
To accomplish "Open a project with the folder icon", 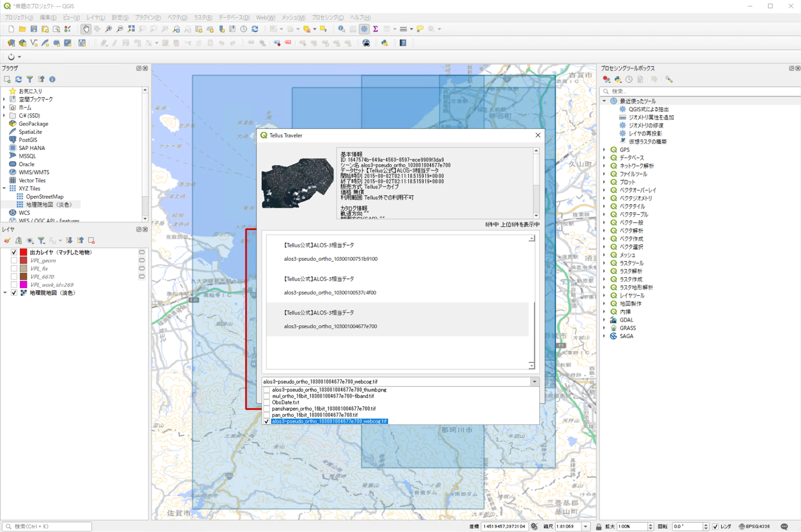I will pyautogui.click(x=22, y=29).
